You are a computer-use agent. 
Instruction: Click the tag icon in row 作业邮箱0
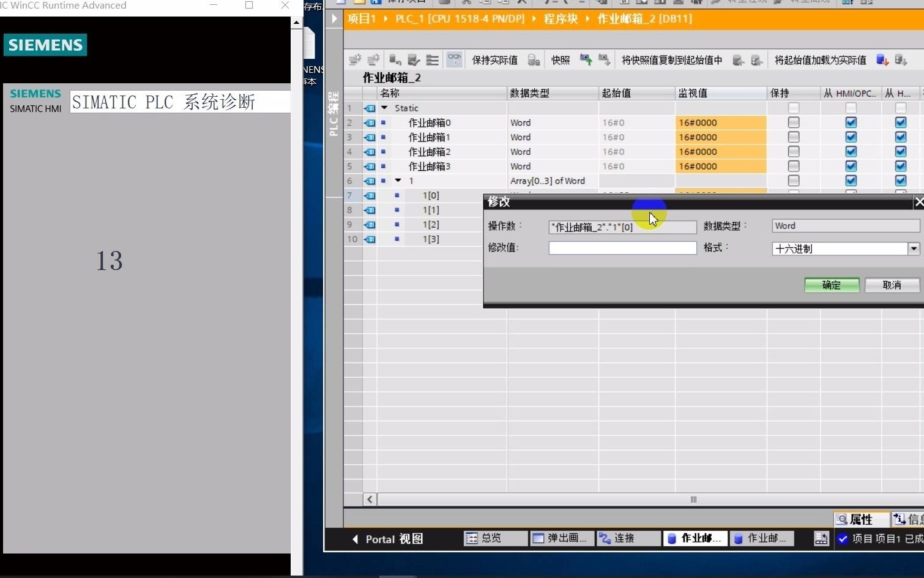coord(370,122)
